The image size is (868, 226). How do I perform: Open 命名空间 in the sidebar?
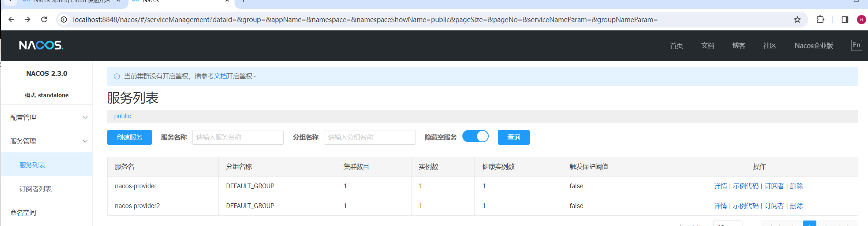tap(47, 212)
